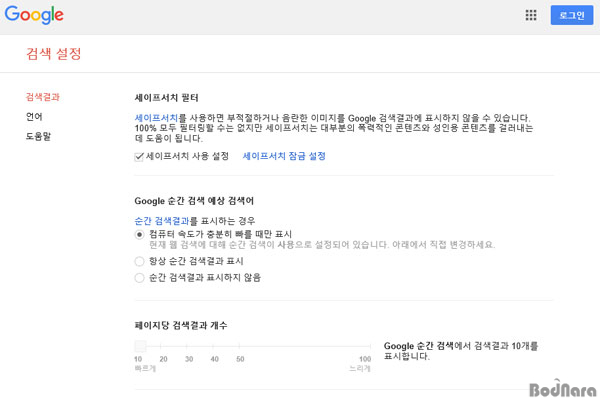Click the Google logo

(34, 15)
